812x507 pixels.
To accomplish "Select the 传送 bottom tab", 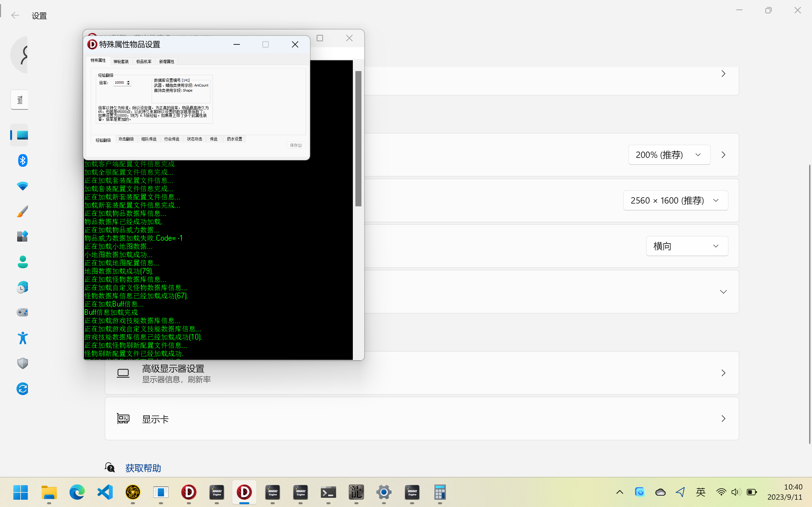I will pos(214,139).
